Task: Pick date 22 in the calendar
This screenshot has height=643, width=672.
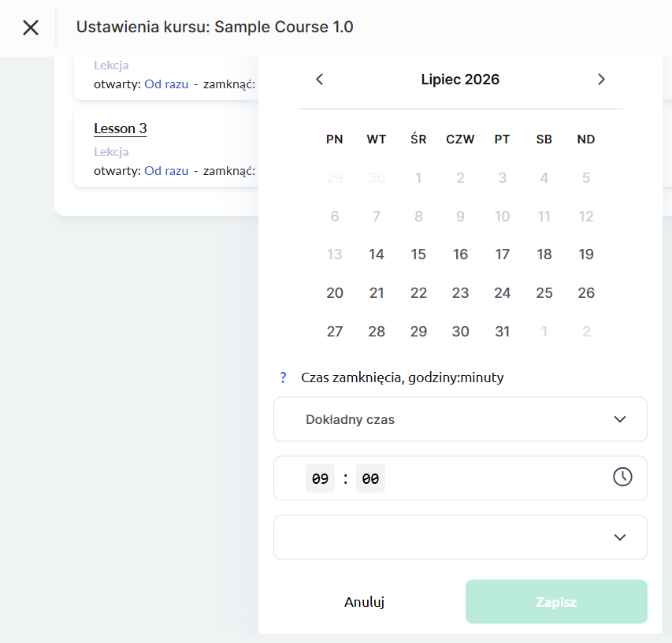Action: pyautogui.click(x=418, y=293)
